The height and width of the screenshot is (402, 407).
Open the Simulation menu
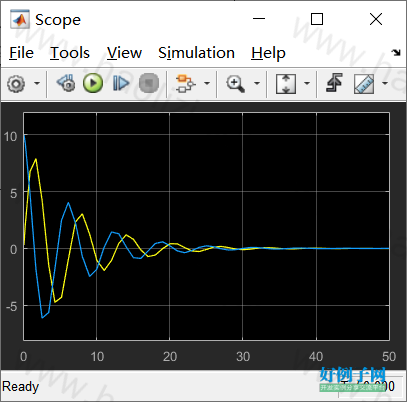(196, 53)
